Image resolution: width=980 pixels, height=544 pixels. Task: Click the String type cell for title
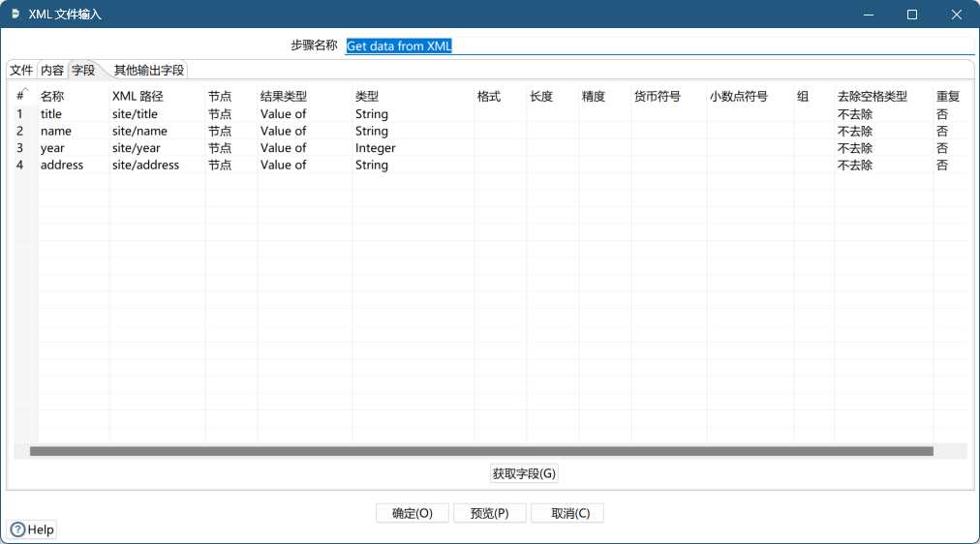413,113
